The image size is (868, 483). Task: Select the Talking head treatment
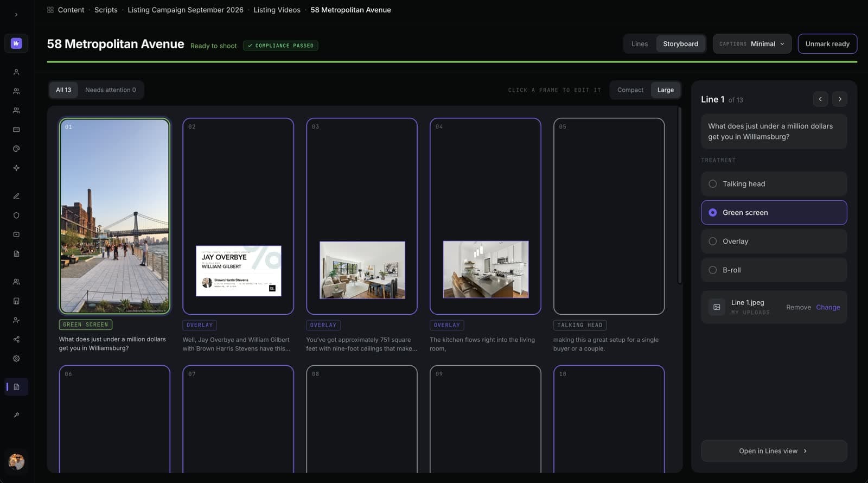774,184
